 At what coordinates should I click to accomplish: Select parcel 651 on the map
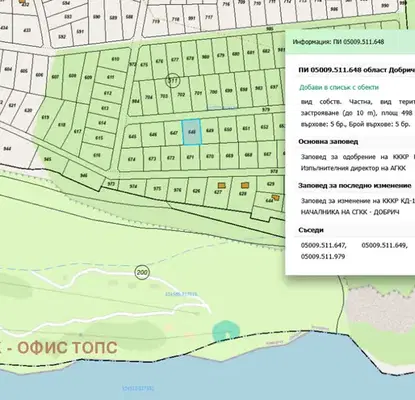[x=246, y=129]
